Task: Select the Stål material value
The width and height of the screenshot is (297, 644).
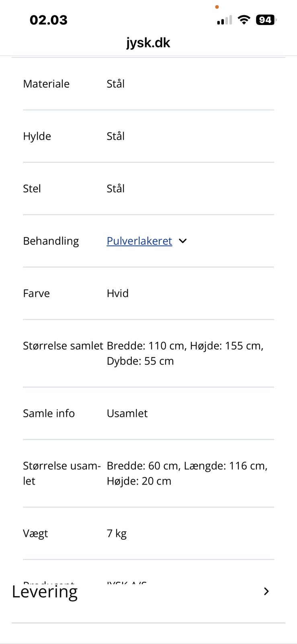Action: tap(115, 84)
